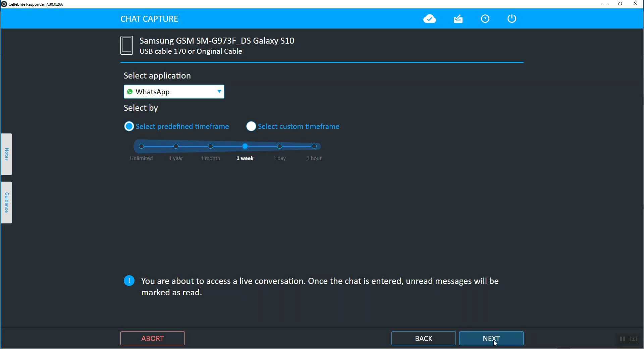Set timeframe slider to Unlimited

coord(141,146)
